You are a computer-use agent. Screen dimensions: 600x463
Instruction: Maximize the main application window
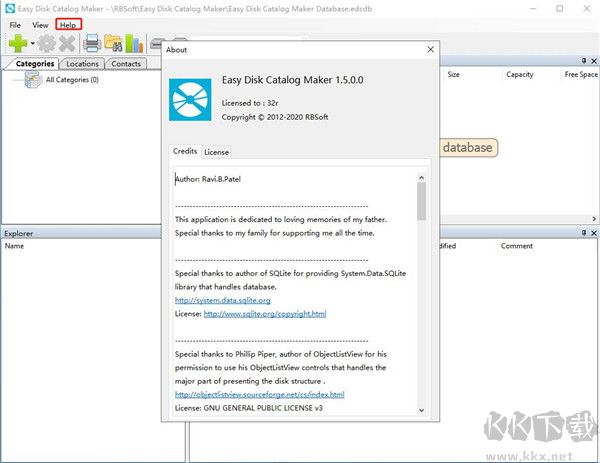tap(559, 8)
